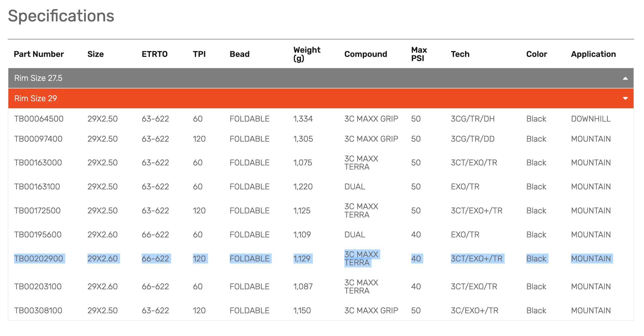Select the weight value 1,087

click(x=303, y=286)
